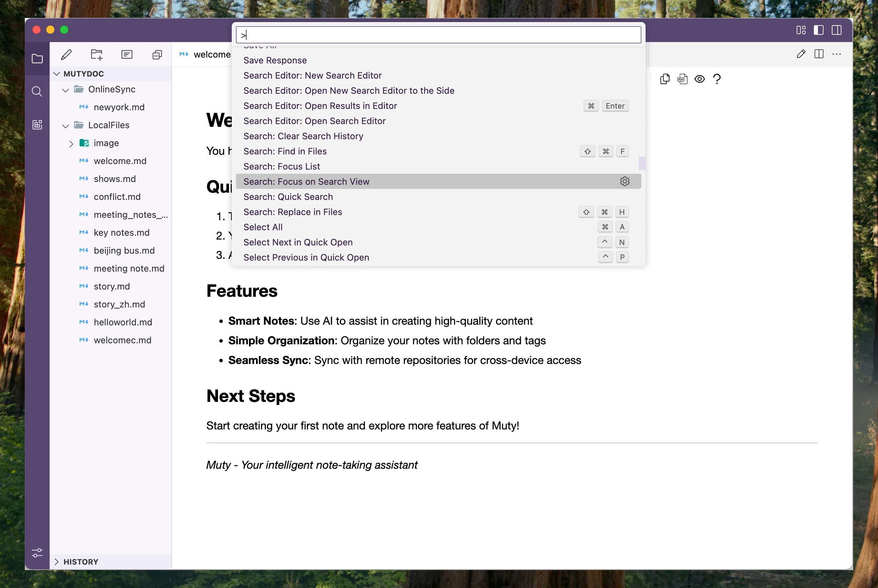The width and height of the screenshot is (878, 588).
Task: Click the collapse all icon in explorer toolbar
Action: click(157, 55)
